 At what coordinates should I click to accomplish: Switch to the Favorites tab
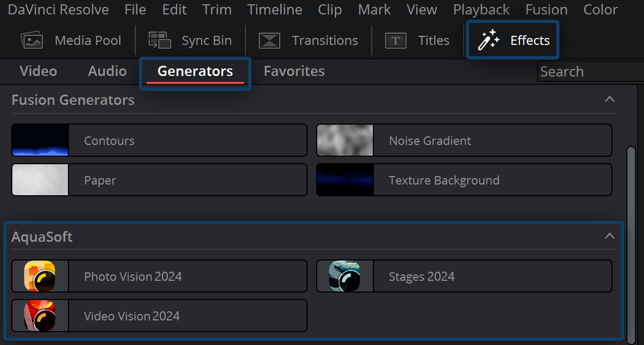[x=294, y=71]
